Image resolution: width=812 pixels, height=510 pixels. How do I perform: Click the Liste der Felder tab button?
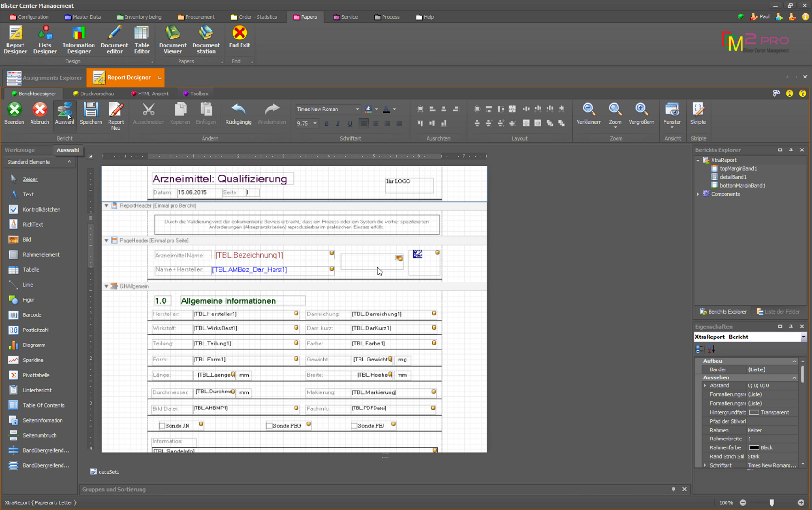click(x=778, y=312)
